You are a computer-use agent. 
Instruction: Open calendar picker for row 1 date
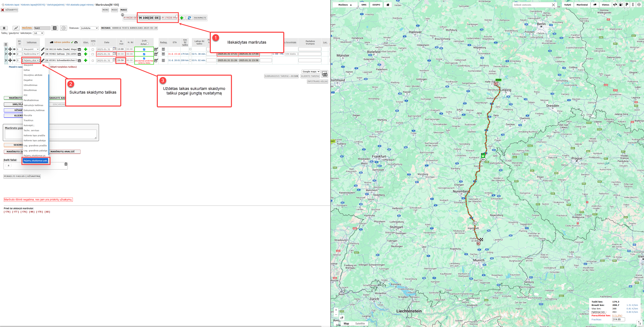tap(115, 49)
